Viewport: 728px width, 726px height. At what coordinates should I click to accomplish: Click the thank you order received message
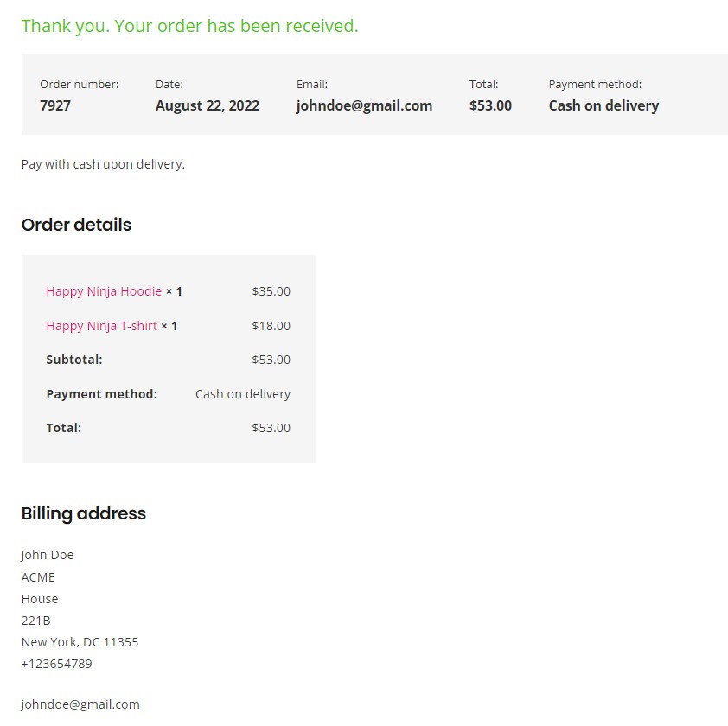tap(190, 26)
